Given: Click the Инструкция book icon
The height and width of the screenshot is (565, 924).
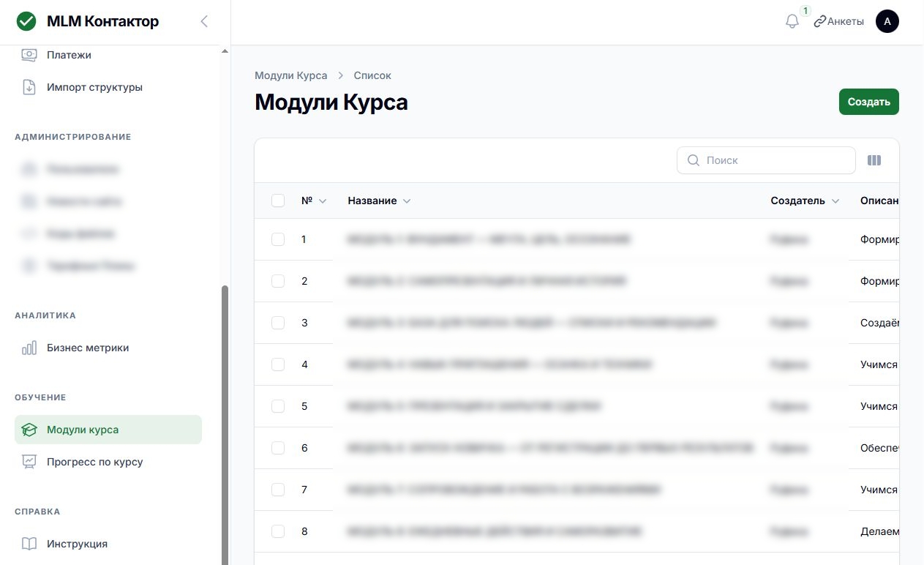Looking at the screenshot, I should [29, 544].
